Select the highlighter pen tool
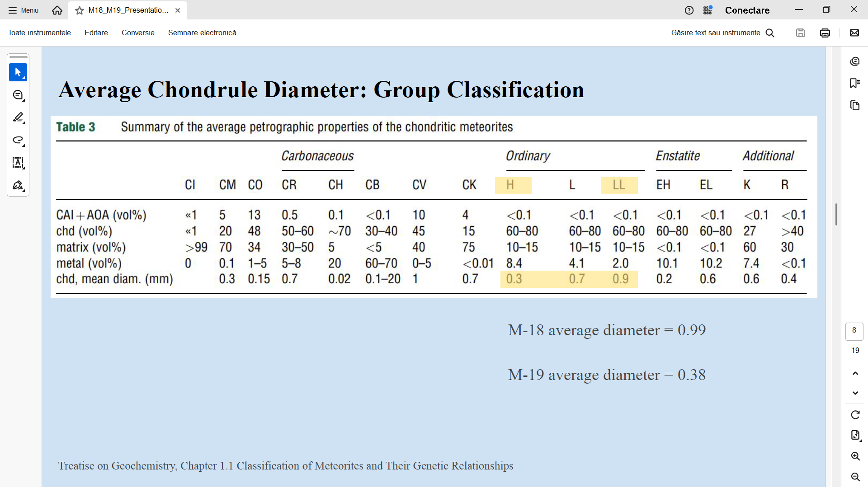 coord(18,117)
